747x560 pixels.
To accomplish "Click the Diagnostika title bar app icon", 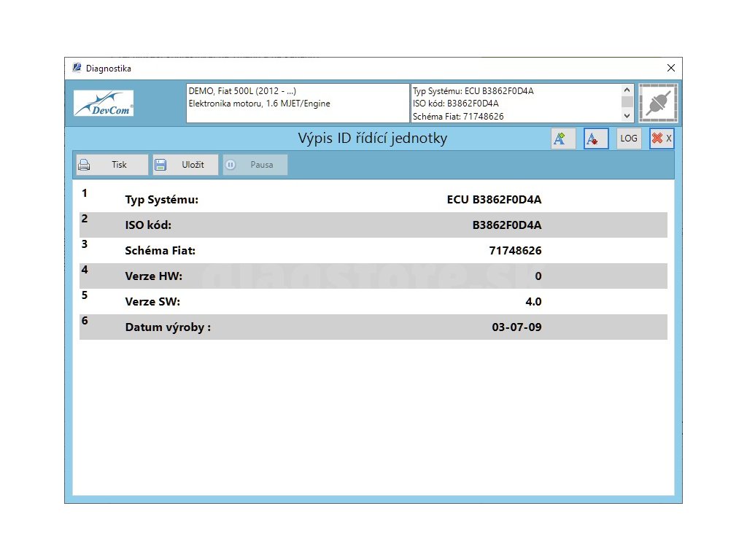I will [77, 68].
